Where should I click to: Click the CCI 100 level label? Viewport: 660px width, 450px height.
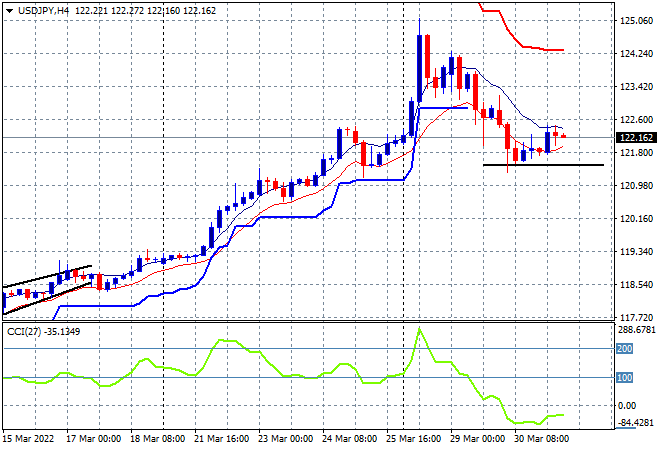(625, 378)
